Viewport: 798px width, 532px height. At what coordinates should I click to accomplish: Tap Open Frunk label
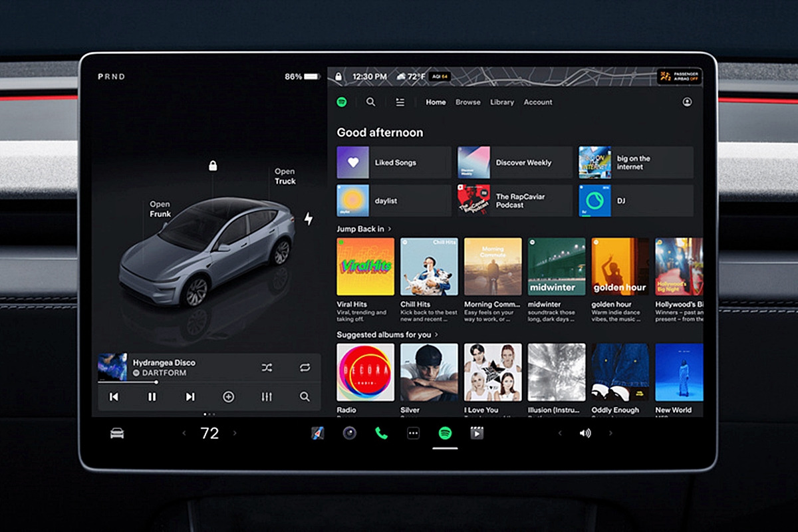160,209
